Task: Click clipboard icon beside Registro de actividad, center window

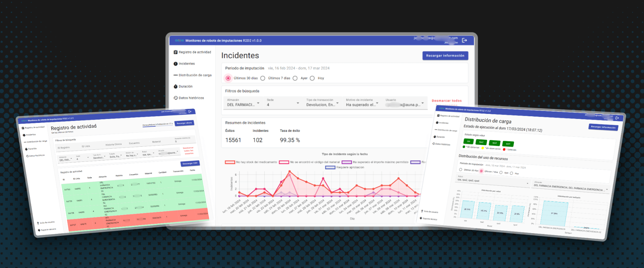Action: tap(175, 52)
